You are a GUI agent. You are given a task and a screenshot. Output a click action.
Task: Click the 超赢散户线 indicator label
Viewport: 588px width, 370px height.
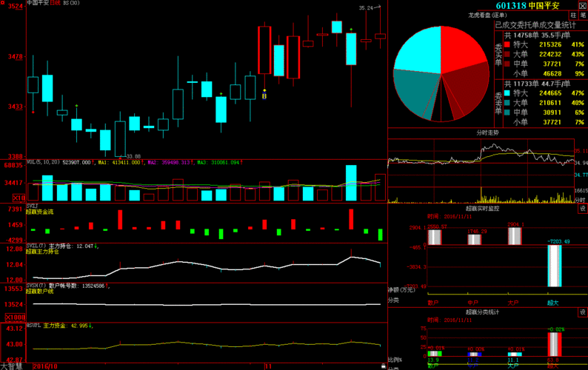tap(39, 292)
